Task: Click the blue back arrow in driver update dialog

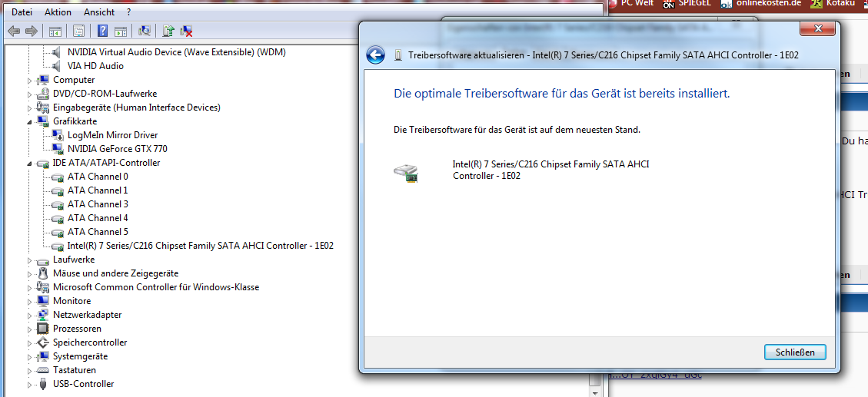Action: (x=376, y=55)
